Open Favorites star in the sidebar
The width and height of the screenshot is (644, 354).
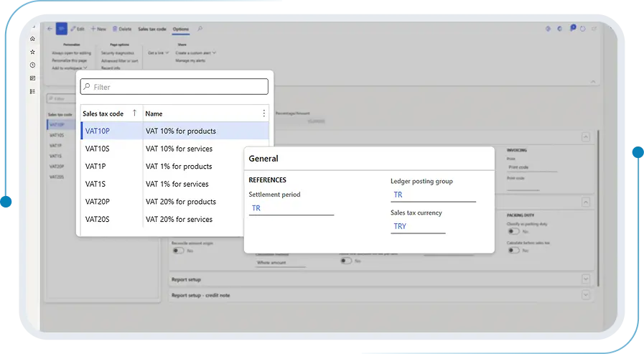[x=32, y=52]
